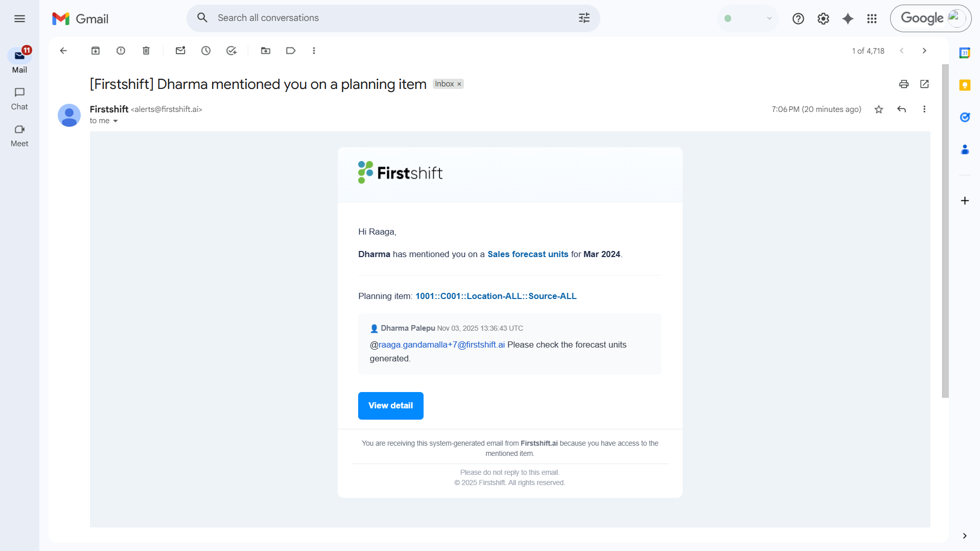Viewport: 980px width, 551px height.
Task: Open the Google apps grid
Action: 872,19
